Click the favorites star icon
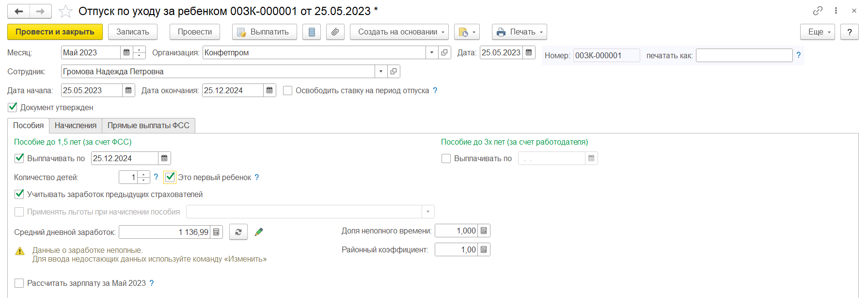 [x=65, y=11]
